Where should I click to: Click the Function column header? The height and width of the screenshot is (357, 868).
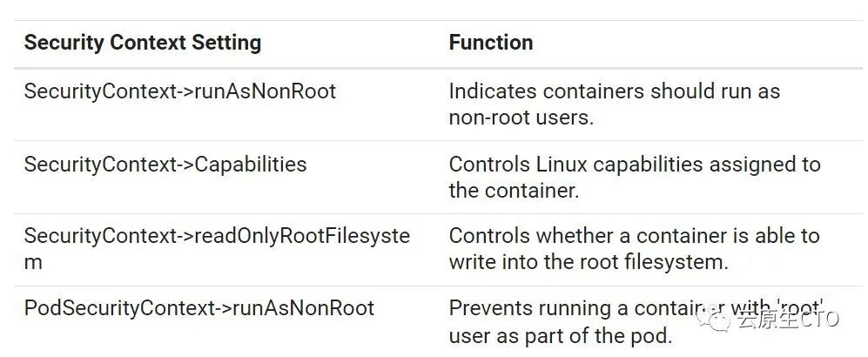[x=490, y=42]
